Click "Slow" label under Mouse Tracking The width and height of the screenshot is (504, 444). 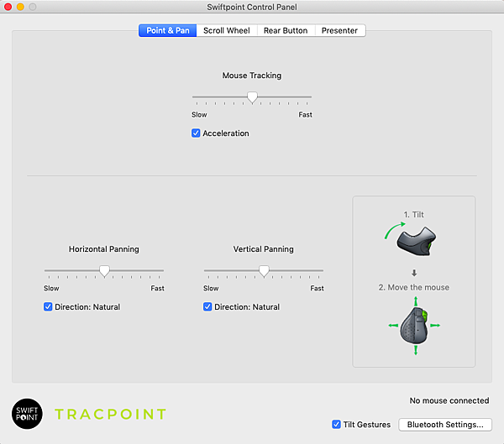[x=199, y=115]
